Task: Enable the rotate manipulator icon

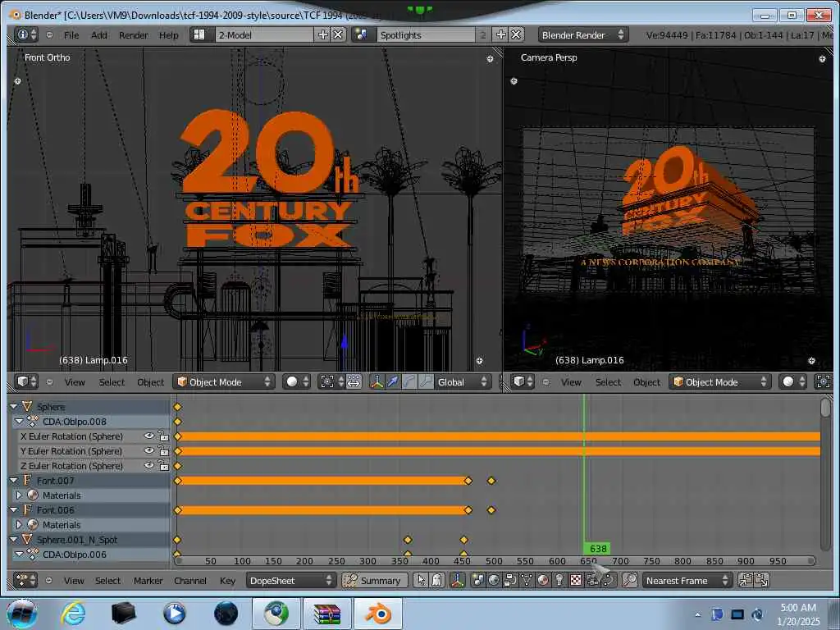Action: tap(409, 382)
